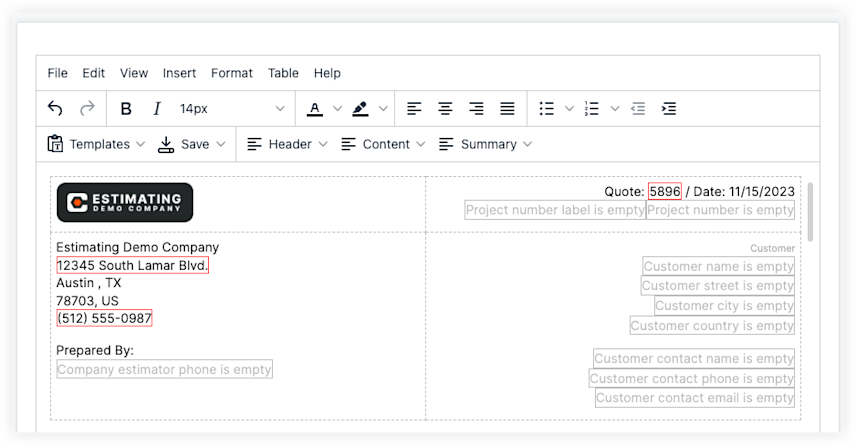The image size is (856, 446).
Task: Click the Austin , TX text line
Action: (89, 283)
